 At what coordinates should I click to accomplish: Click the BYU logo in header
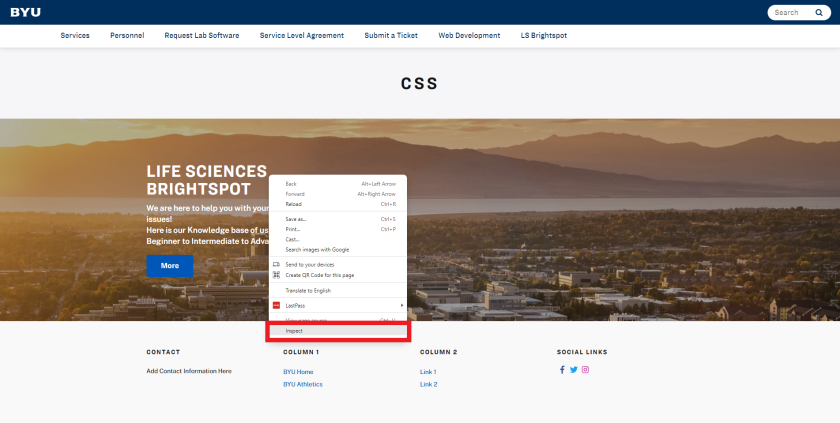[26, 12]
